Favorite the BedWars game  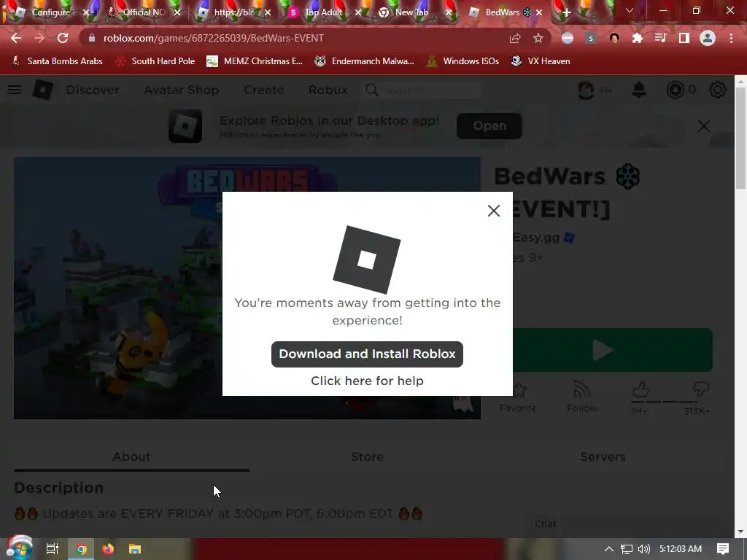519,397
